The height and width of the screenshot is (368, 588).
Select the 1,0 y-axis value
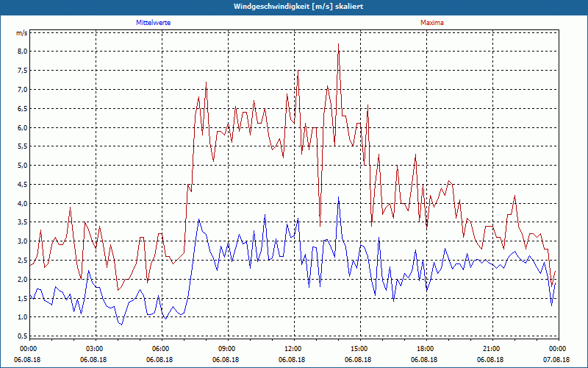point(24,317)
